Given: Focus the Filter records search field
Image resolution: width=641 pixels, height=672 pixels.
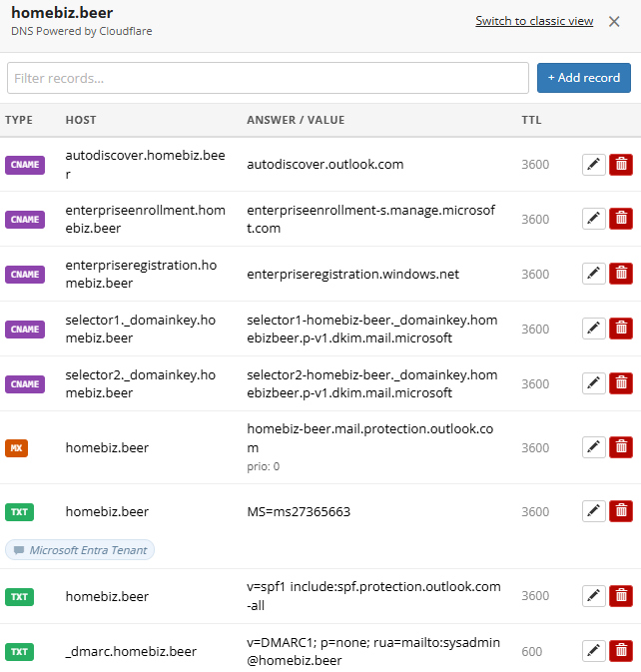Looking at the screenshot, I should [x=268, y=78].
